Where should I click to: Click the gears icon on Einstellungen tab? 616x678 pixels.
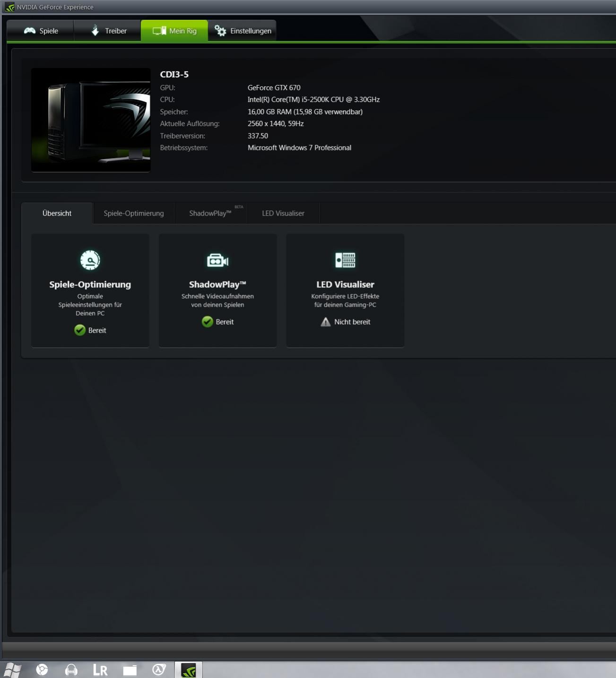pyautogui.click(x=220, y=31)
